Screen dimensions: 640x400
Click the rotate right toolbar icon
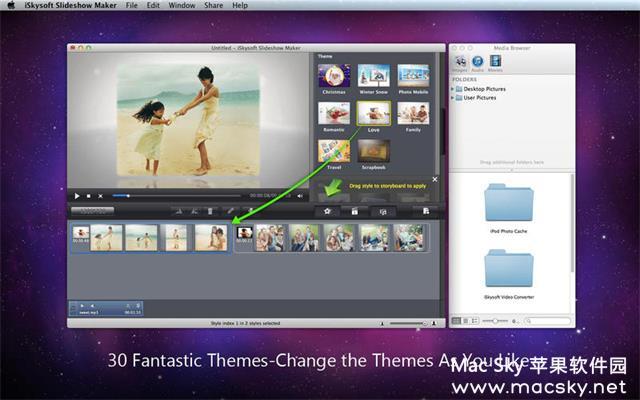tap(195, 211)
